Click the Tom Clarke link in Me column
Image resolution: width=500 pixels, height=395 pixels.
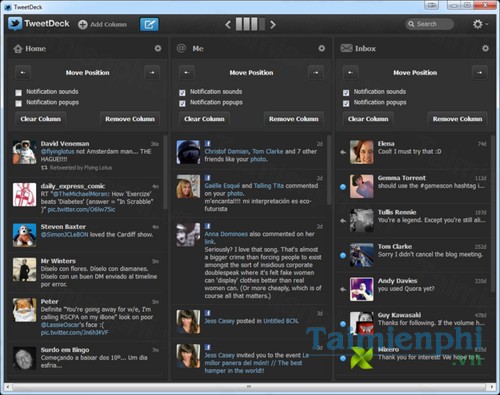pos(268,152)
